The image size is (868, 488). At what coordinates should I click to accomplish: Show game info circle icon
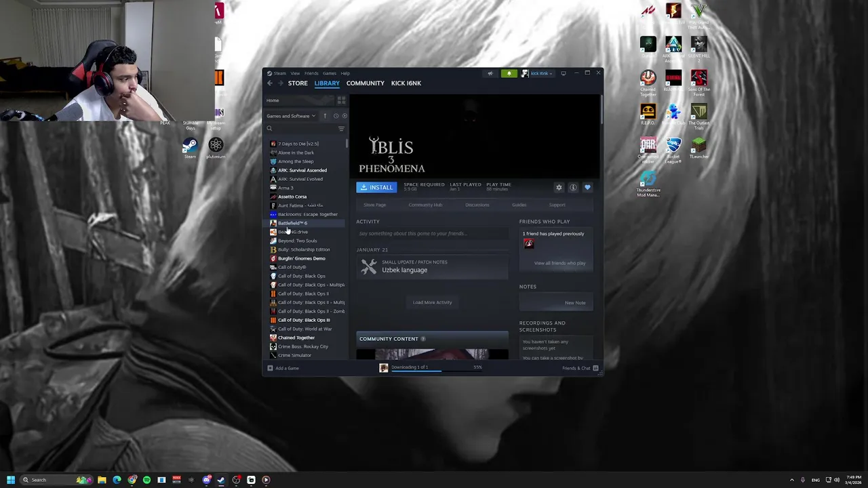coord(573,188)
